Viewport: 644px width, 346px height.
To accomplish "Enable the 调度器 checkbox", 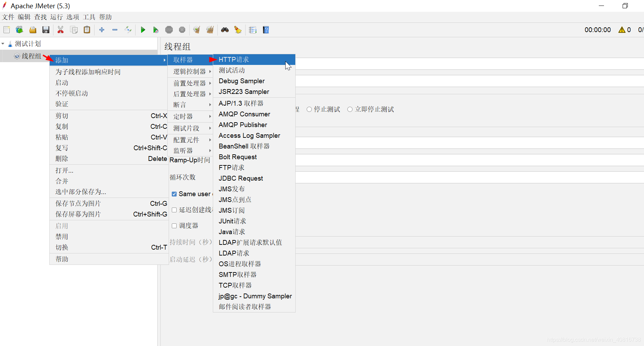I will [x=174, y=226].
